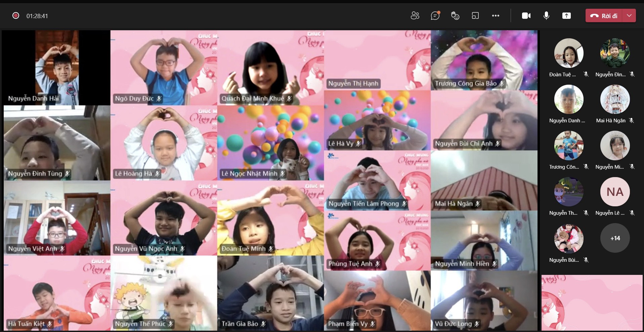Screen dimensions: 644x332
Task: Open the participants panel
Action: click(x=415, y=16)
